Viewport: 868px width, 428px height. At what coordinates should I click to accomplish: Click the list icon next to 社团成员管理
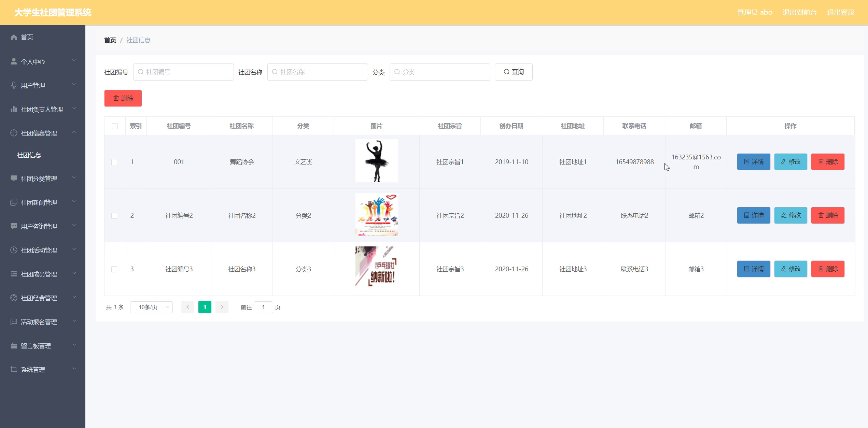coord(14,274)
